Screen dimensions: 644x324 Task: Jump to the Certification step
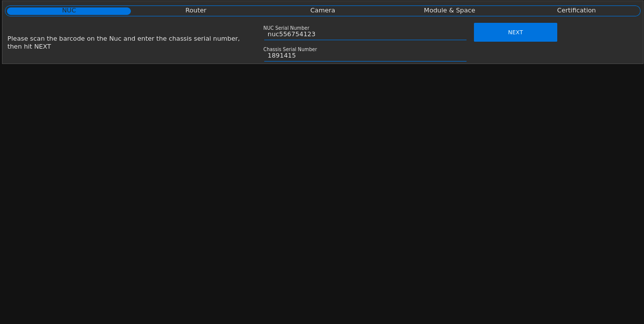coord(576,10)
